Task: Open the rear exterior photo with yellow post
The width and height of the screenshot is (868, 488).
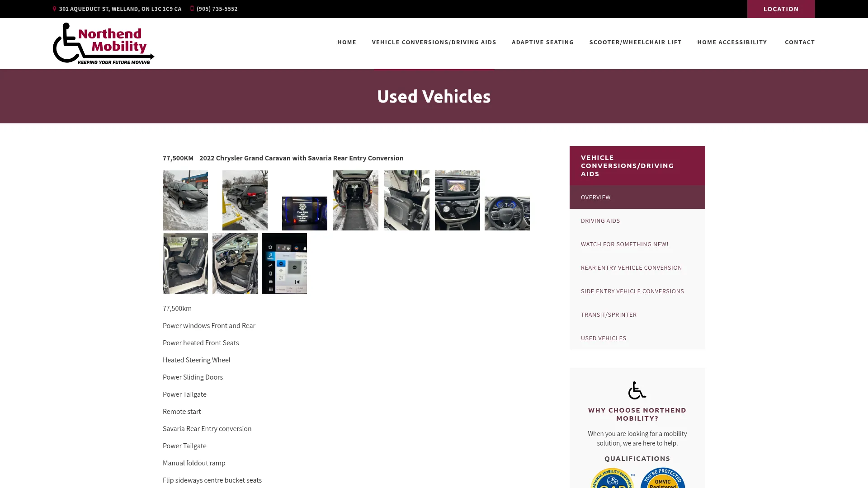Action: 245,200
